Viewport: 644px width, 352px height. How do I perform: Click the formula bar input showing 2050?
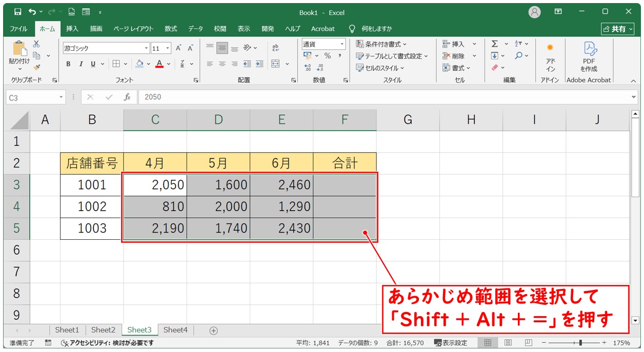coord(385,97)
